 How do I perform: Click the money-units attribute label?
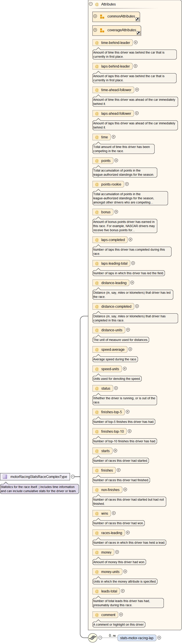click(110, 571)
